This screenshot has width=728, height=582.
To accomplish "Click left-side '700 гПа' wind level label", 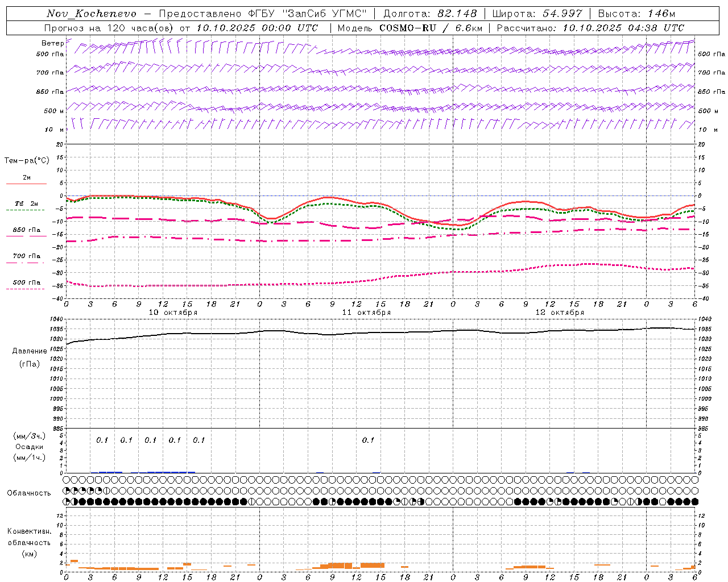I will pyautogui.click(x=50, y=73).
